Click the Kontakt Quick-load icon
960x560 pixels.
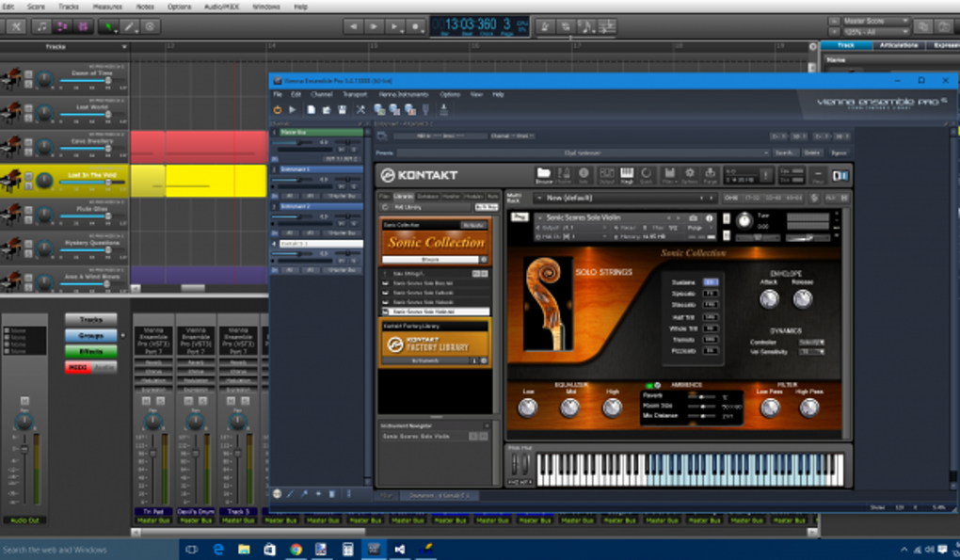coord(646,174)
